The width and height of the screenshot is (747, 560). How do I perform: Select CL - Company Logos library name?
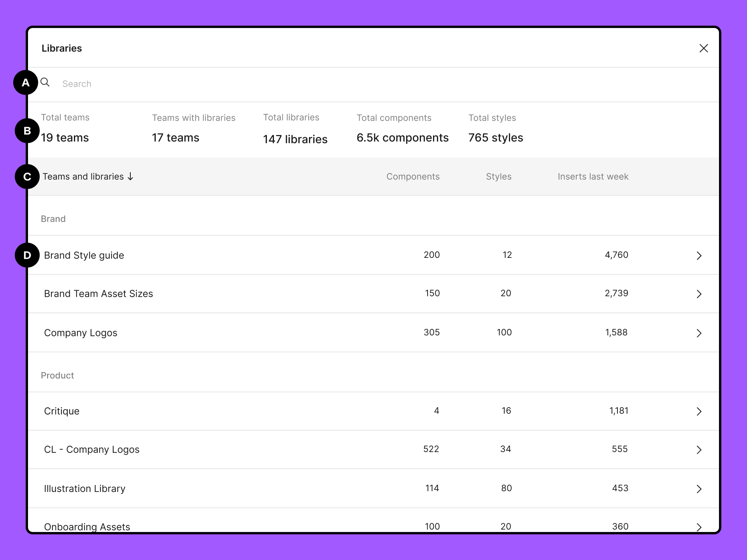click(91, 450)
